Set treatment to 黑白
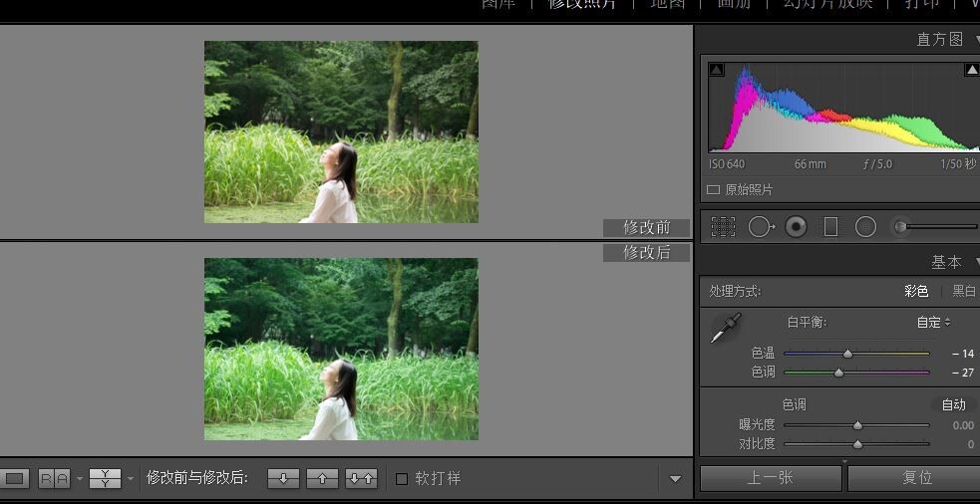Viewport: 980px width, 504px height. 964,291
